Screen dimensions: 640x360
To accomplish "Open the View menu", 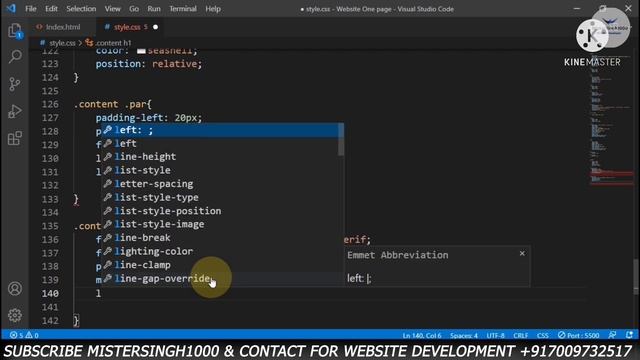I will [112, 9].
